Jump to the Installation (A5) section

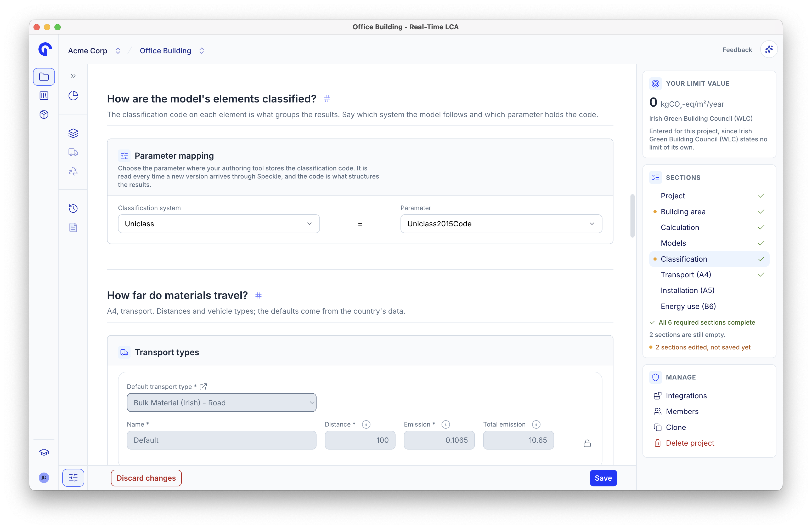[x=709, y=290]
